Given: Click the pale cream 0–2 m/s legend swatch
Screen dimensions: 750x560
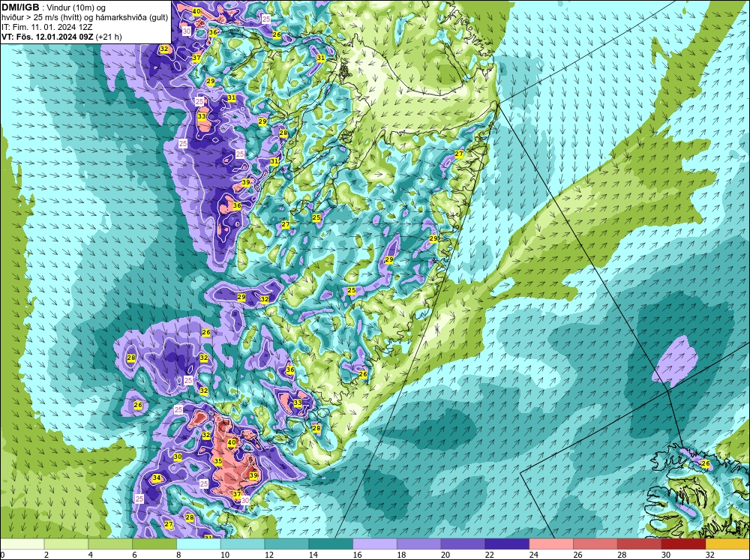Looking at the screenshot, I should point(22,544).
